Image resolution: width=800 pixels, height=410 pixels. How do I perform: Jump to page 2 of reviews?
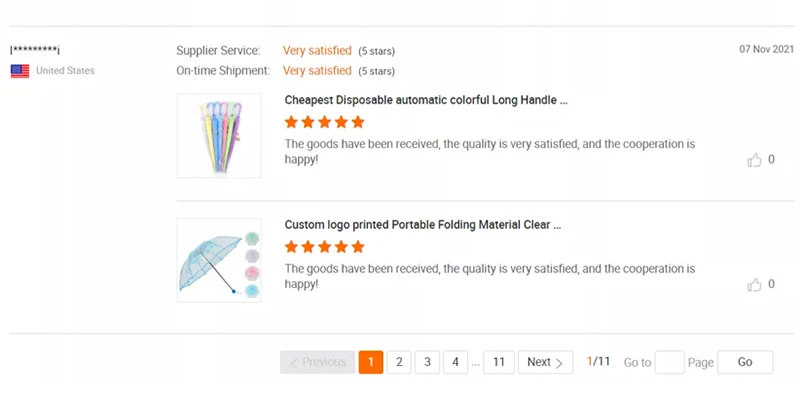(399, 362)
